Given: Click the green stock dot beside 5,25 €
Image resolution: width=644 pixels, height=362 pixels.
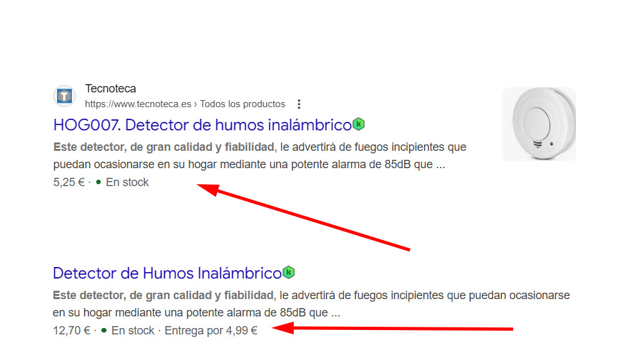Looking at the screenshot, I should pyautogui.click(x=98, y=182).
